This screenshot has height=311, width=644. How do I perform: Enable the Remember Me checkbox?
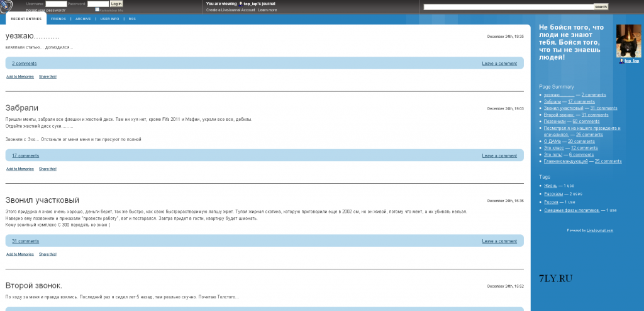point(97,9)
